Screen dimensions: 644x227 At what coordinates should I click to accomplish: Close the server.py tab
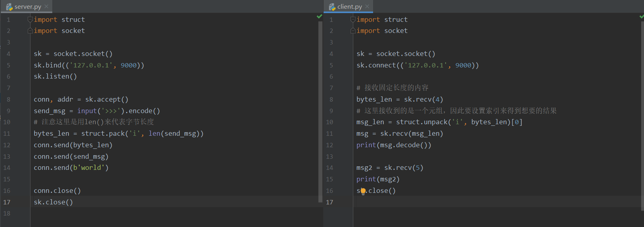(46, 7)
